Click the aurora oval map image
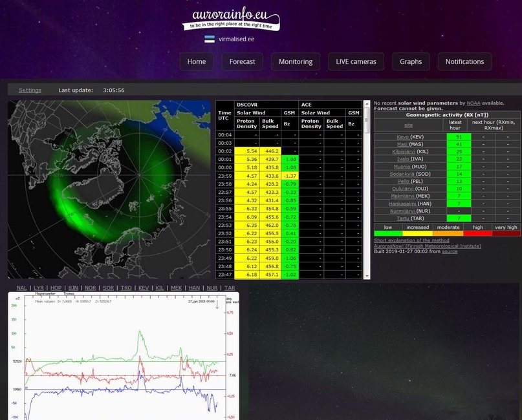The width and height of the screenshot is (522, 420). point(109,189)
